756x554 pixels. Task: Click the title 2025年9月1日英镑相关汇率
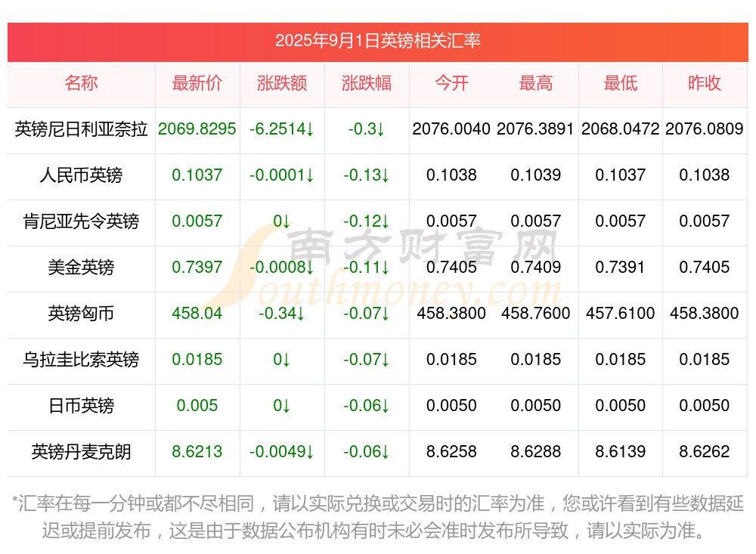coord(377,41)
